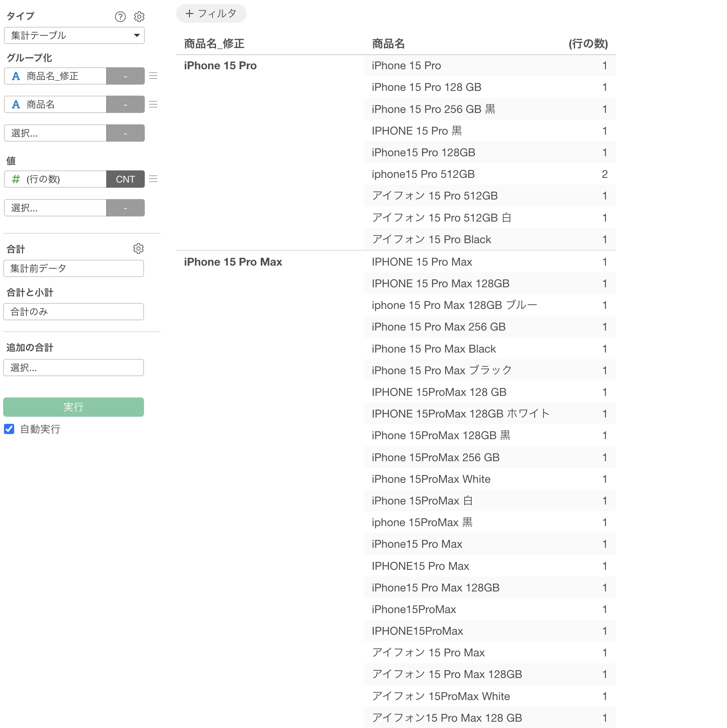The height and width of the screenshot is (728, 727).
Task: Click the drag handle beside (行の数) value
Action: (x=153, y=179)
